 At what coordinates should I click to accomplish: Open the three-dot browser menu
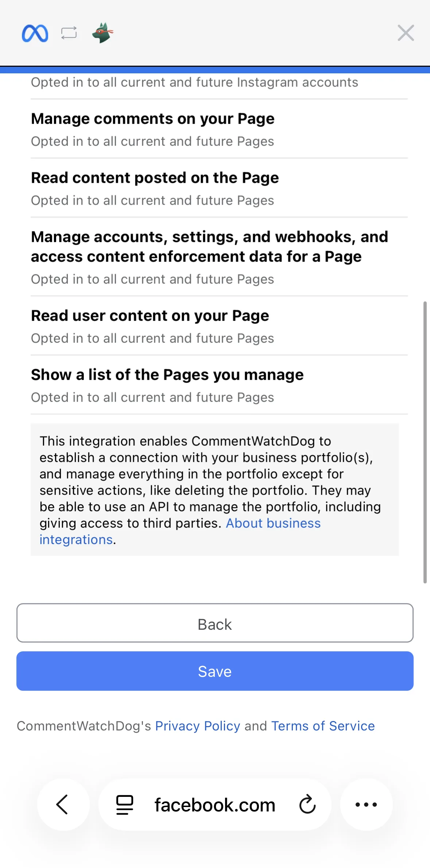pos(366,804)
